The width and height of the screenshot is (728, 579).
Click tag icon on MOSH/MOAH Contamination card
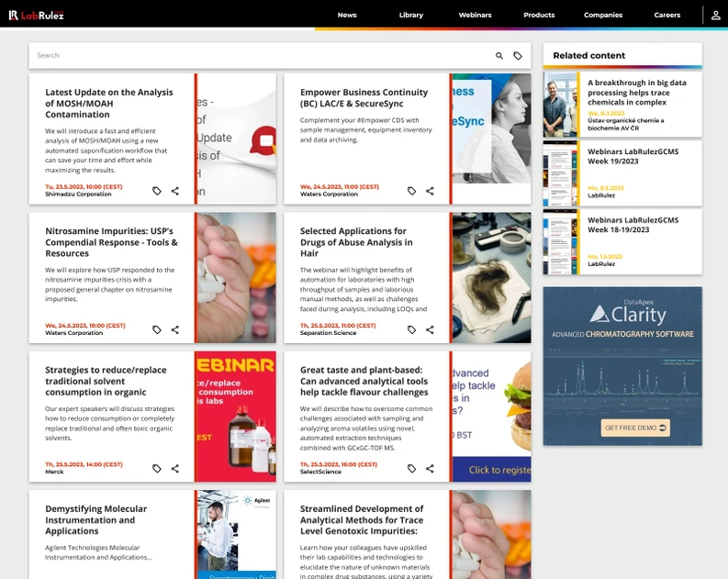coord(157,191)
